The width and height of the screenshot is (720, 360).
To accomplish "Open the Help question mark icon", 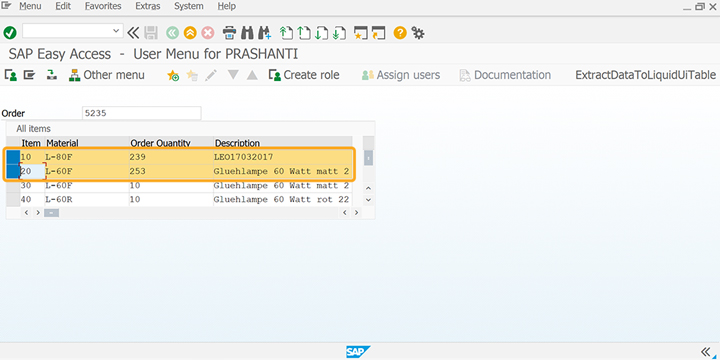I will pyautogui.click(x=400, y=33).
